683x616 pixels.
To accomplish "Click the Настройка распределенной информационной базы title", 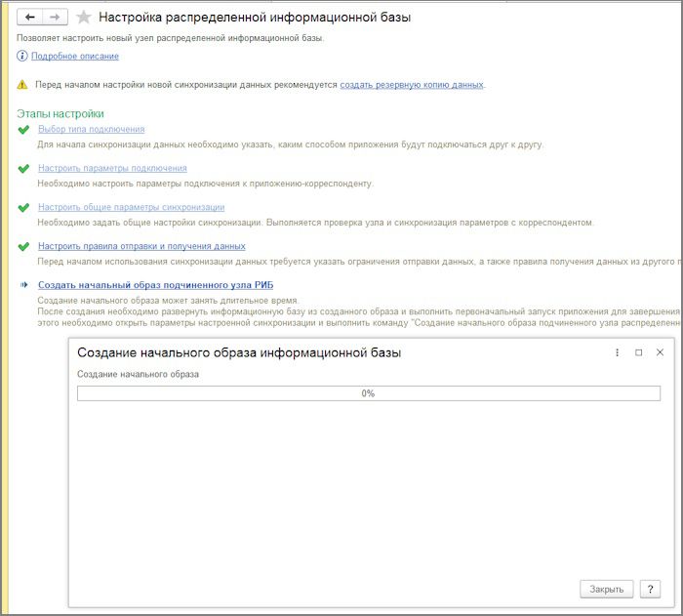I will pos(255,17).
